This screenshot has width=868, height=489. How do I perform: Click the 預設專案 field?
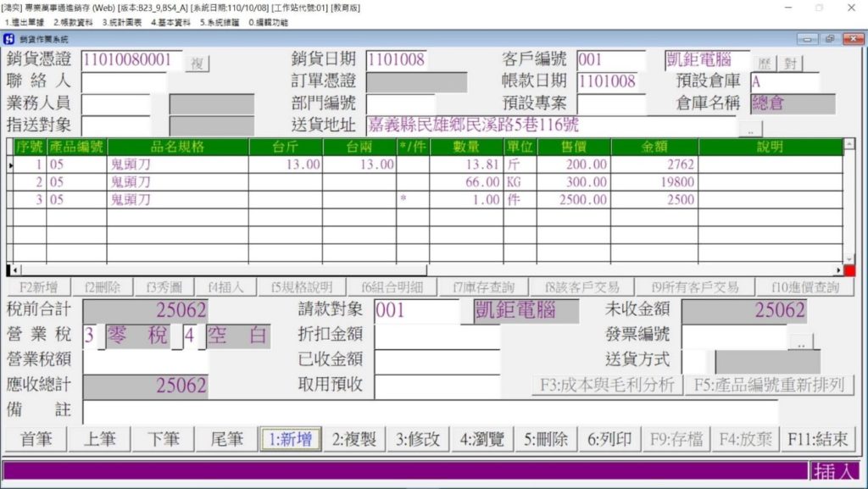pyautogui.click(x=611, y=103)
